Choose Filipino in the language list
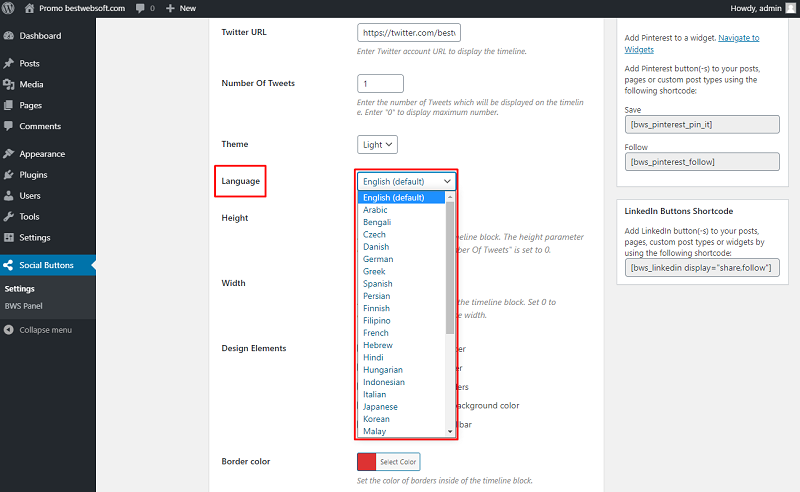Viewport: 800px width, 492px height. (402, 321)
